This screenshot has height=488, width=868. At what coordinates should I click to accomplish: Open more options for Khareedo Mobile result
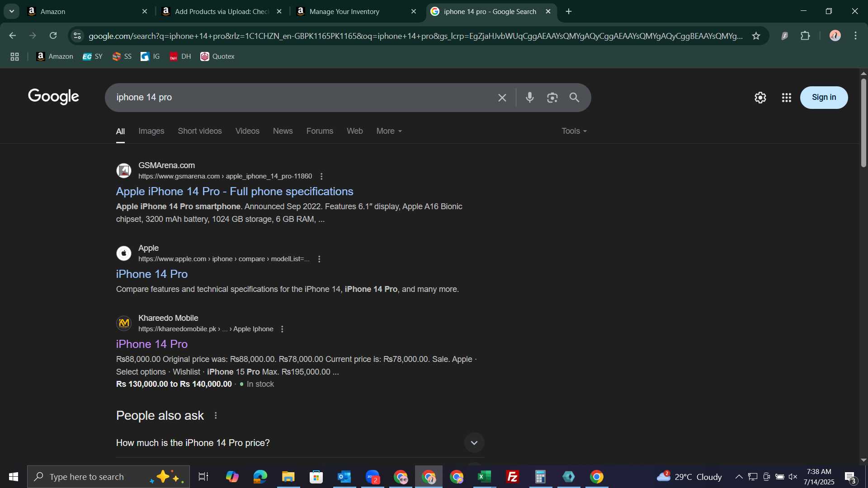(x=282, y=329)
